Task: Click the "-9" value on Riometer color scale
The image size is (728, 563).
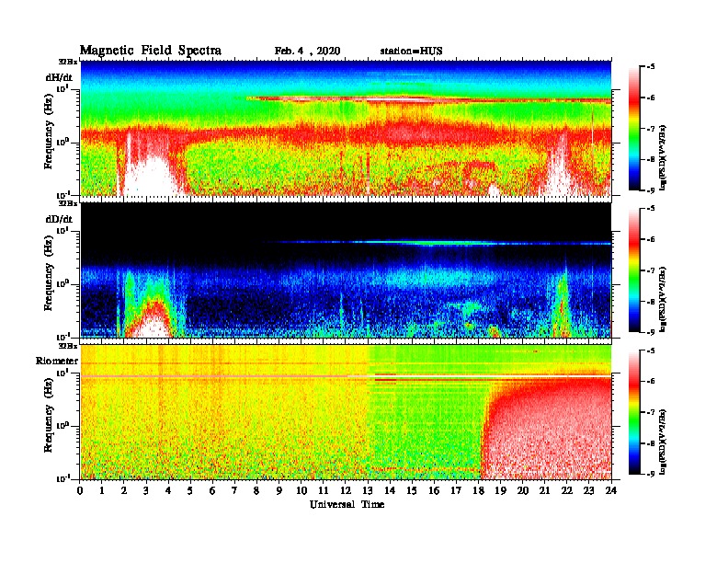Action: 651,475
